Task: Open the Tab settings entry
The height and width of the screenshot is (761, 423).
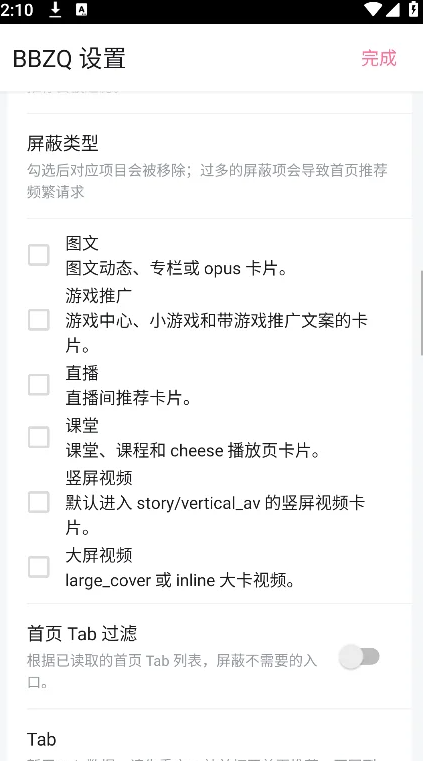Action: (x=219, y=739)
